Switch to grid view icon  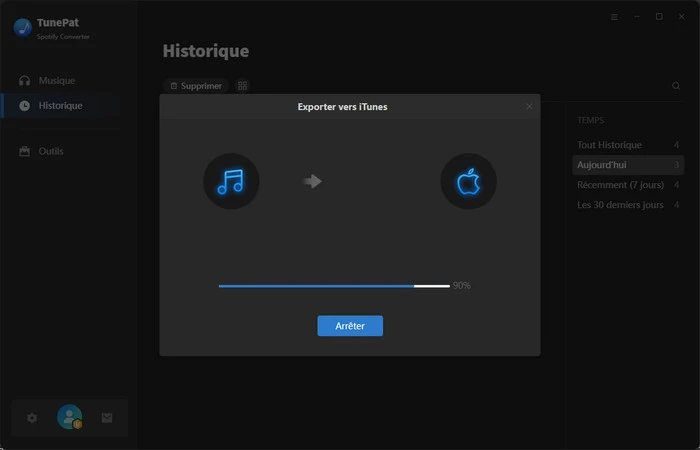pyautogui.click(x=243, y=86)
